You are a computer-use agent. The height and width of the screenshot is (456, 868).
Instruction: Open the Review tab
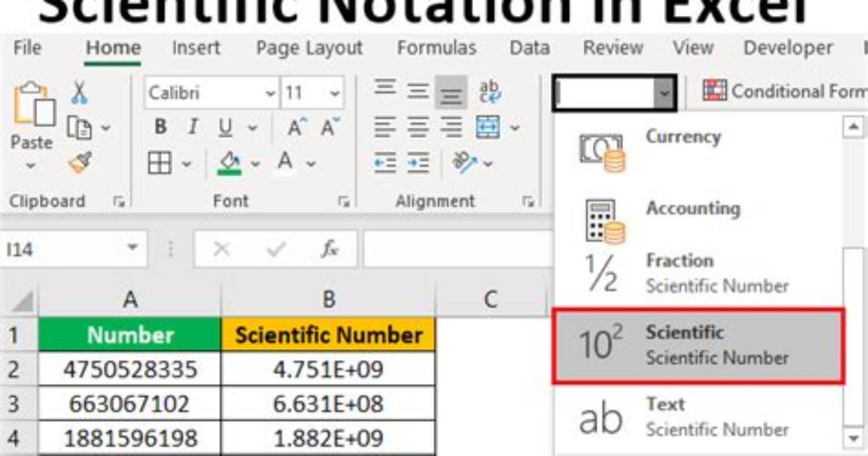pyautogui.click(x=613, y=48)
